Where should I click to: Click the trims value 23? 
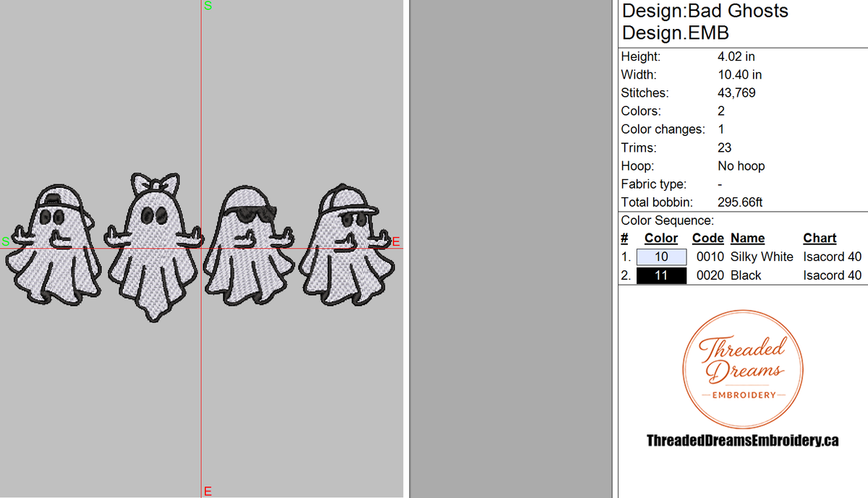click(725, 147)
